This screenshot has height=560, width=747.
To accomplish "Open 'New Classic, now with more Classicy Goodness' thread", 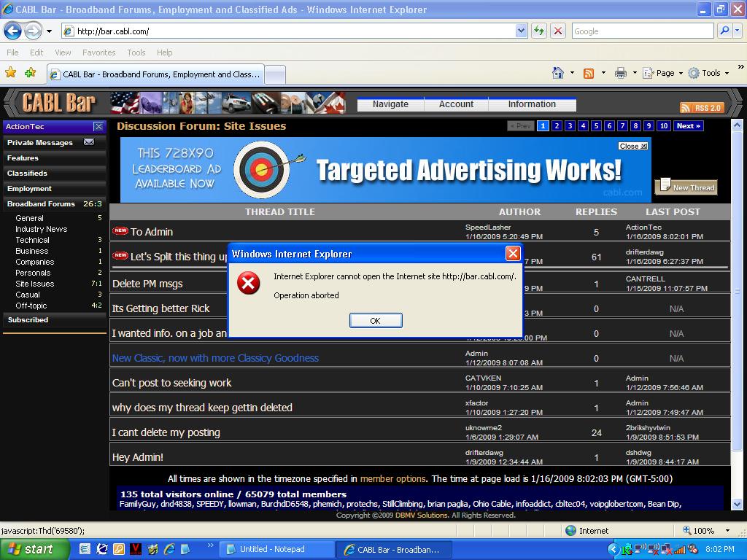I will click(215, 358).
